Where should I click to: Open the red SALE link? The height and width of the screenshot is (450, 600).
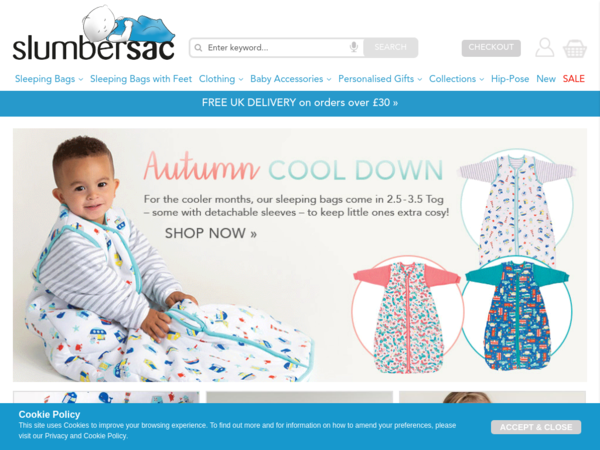tap(573, 79)
